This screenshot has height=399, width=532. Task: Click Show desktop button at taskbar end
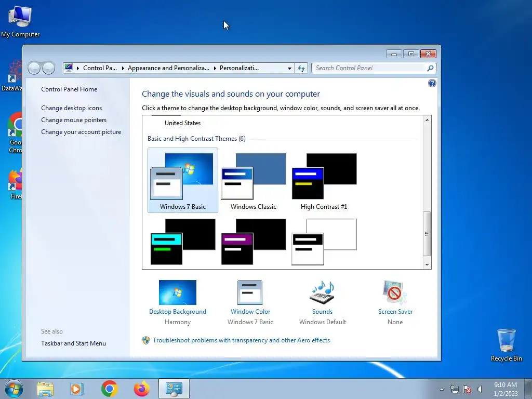528,389
